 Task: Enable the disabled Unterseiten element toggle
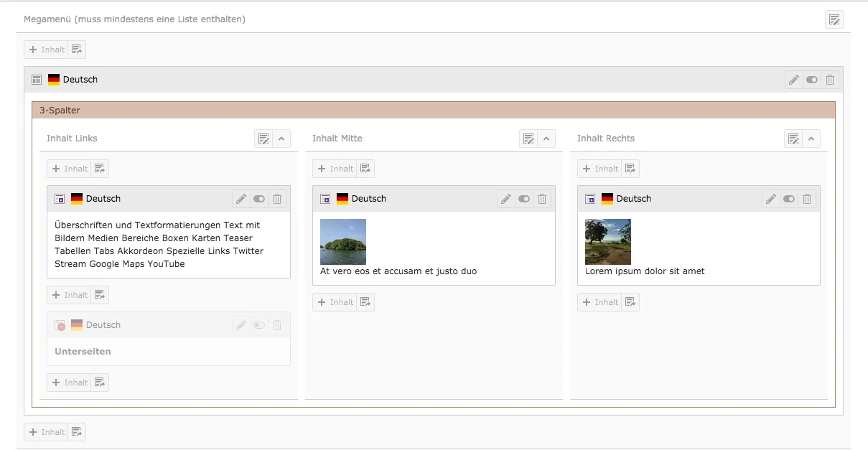click(258, 325)
